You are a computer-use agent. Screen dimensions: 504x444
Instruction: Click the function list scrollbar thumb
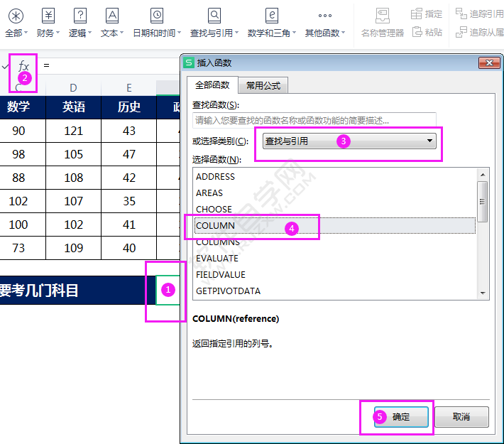[x=482, y=202]
